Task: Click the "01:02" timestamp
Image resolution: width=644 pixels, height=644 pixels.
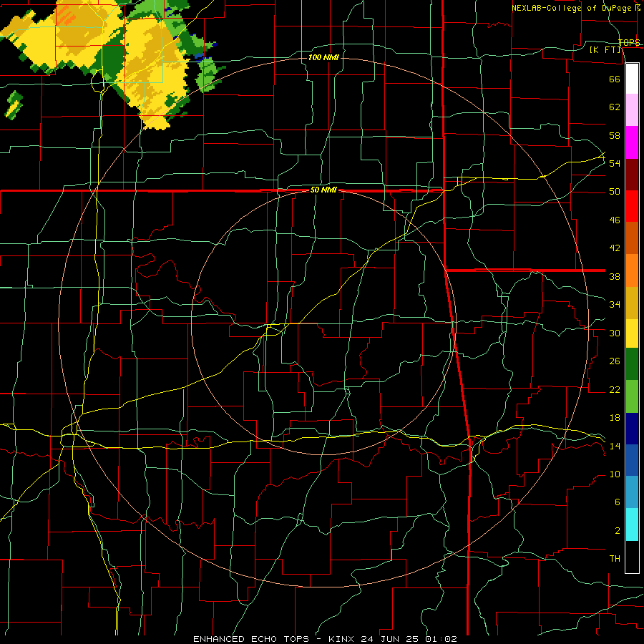Action: coord(441,639)
